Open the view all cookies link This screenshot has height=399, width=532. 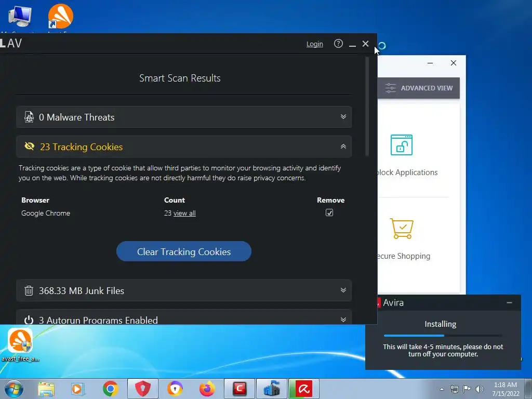click(x=184, y=214)
